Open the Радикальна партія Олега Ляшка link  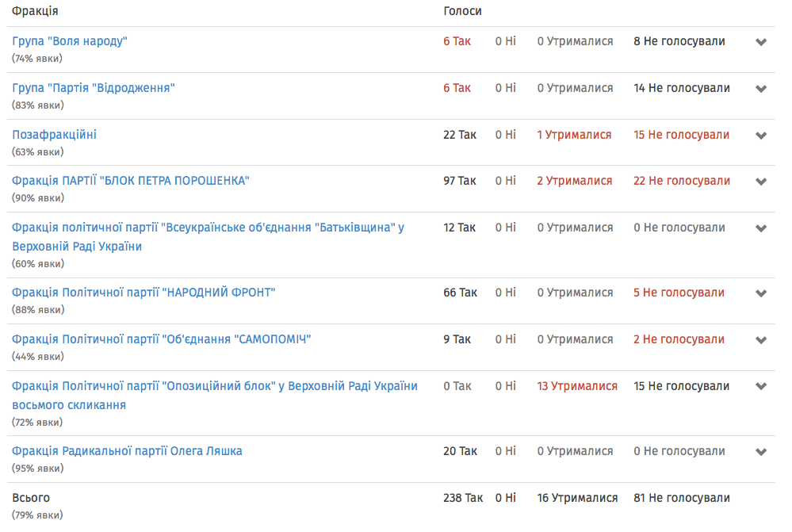click(x=127, y=451)
